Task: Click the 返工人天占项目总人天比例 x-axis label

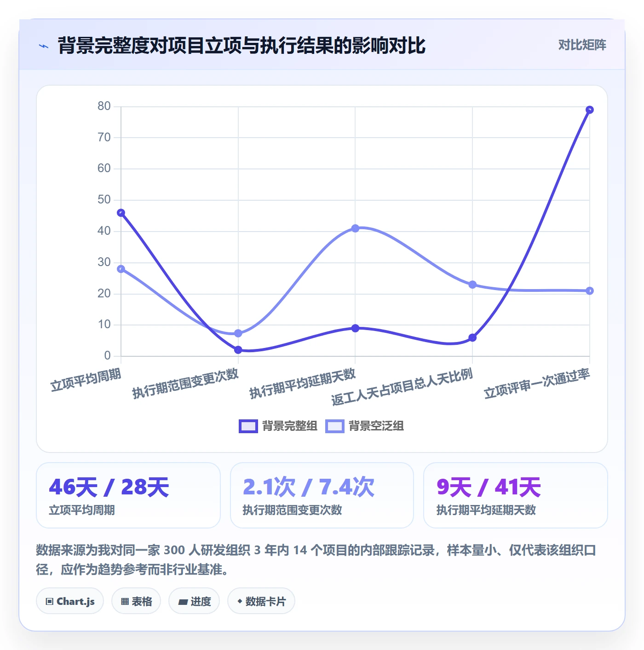Action: pyautogui.click(x=402, y=387)
